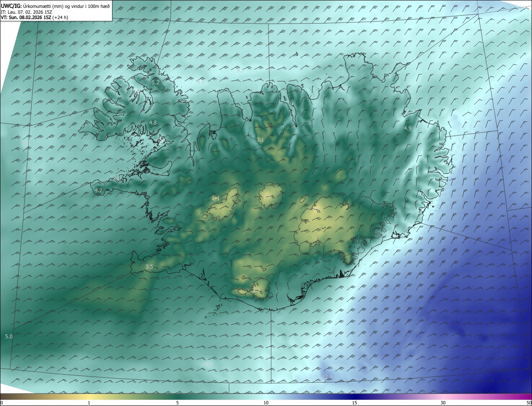This screenshot has height=406, width=532.
Task: Click the 5.0 value label on the map
Action: coord(9,336)
